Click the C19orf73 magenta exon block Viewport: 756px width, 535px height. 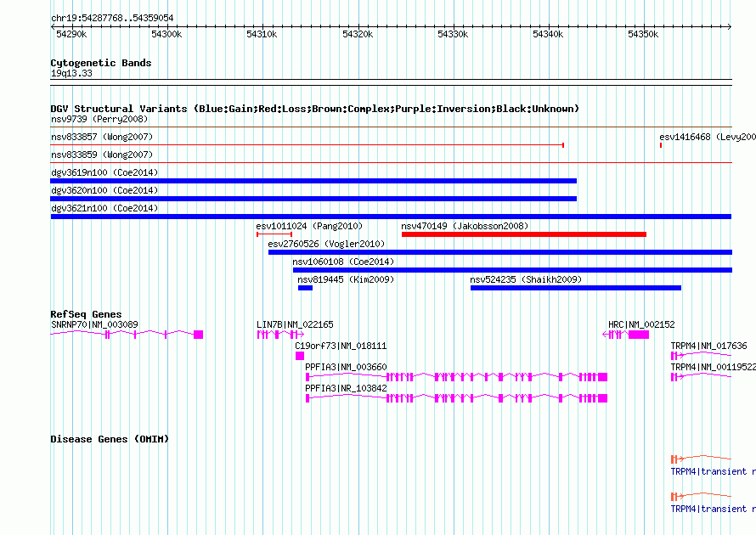[299, 356]
